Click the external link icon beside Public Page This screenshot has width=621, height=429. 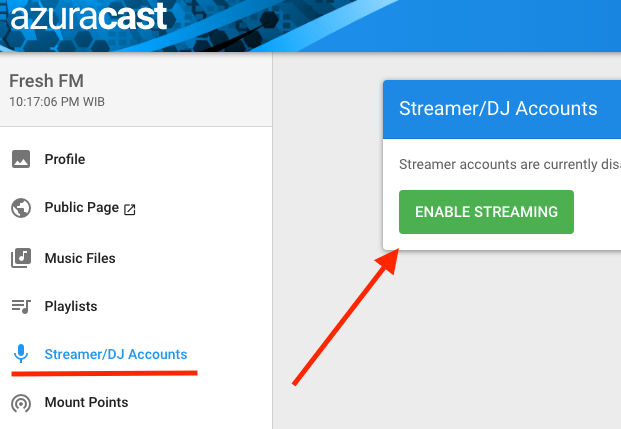point(130,210)
